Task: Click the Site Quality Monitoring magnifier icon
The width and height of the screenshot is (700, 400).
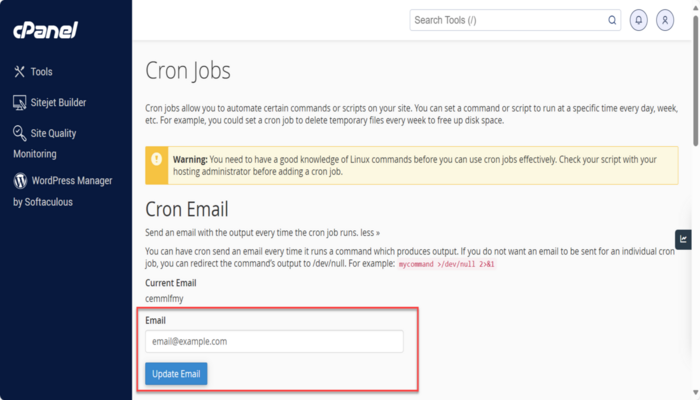Action: tap(19, 133)
